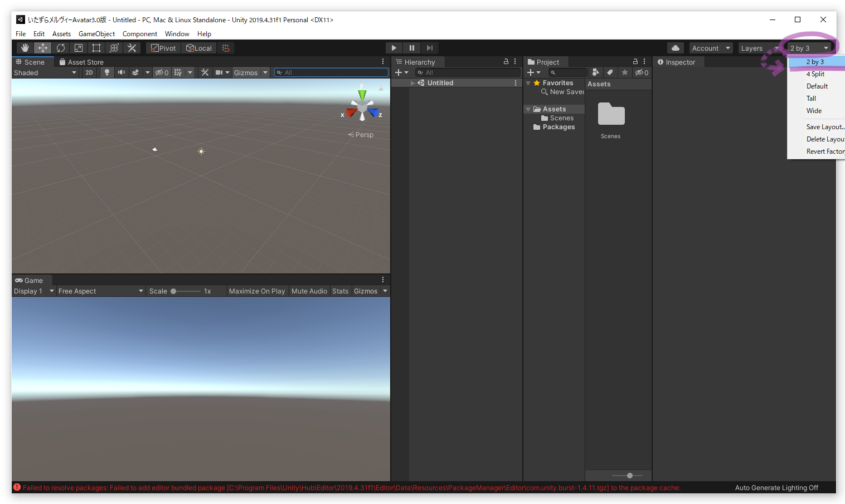Search by Type in Project panel
The image size is (845, 504).
coord(596,72)
